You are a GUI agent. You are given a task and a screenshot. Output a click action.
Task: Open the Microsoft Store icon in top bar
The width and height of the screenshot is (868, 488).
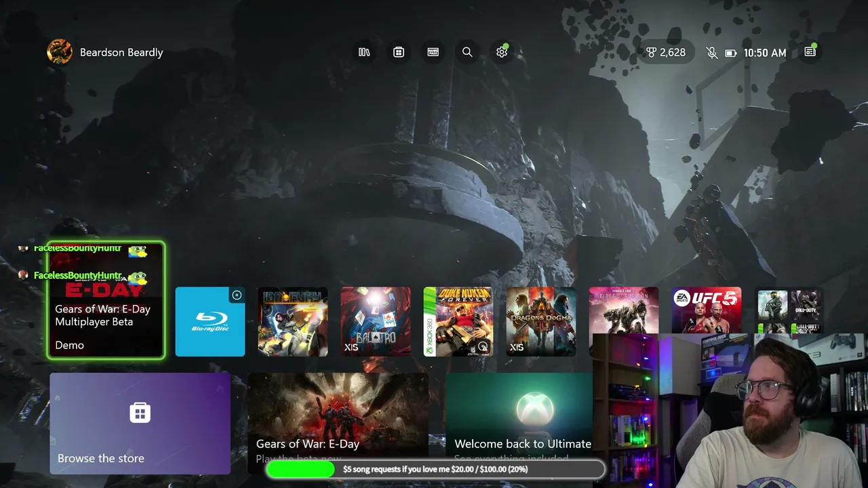[399, 52]
